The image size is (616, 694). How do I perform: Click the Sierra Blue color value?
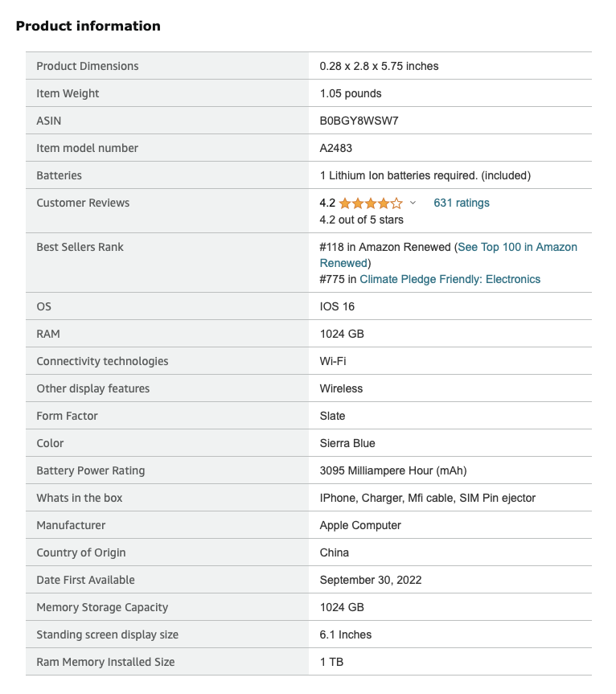pyautogui.click(x=347, y=444)
